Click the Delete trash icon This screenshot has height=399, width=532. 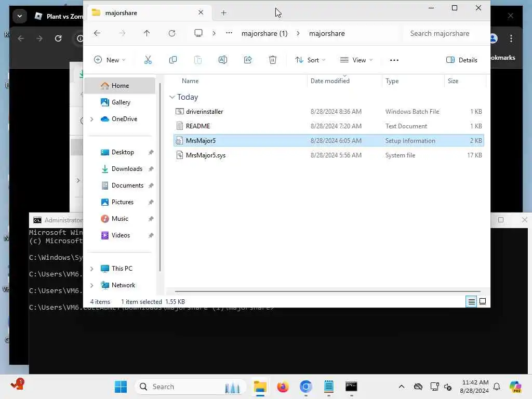(272, 60)
